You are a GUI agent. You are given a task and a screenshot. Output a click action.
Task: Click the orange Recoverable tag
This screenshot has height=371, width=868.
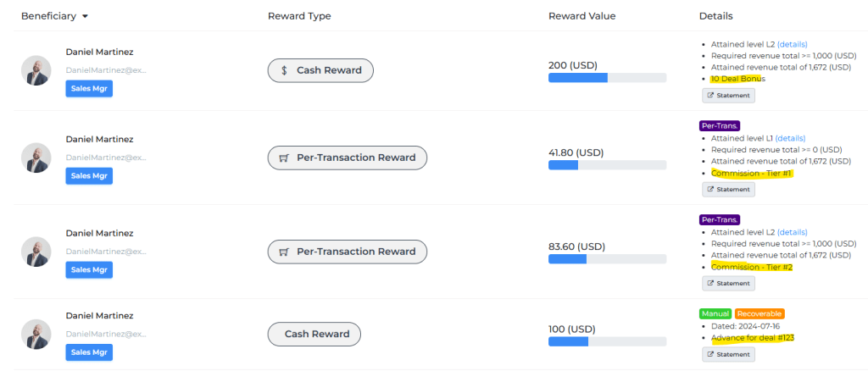pos(759,313)
